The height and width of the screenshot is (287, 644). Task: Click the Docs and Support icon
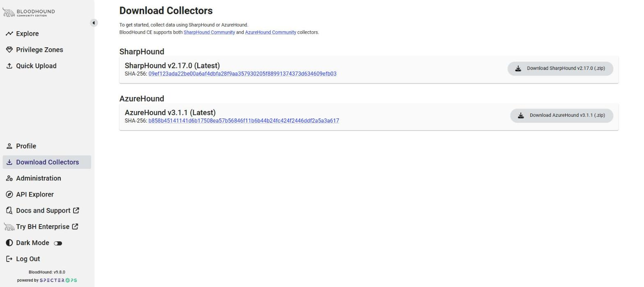click(9, 211)
